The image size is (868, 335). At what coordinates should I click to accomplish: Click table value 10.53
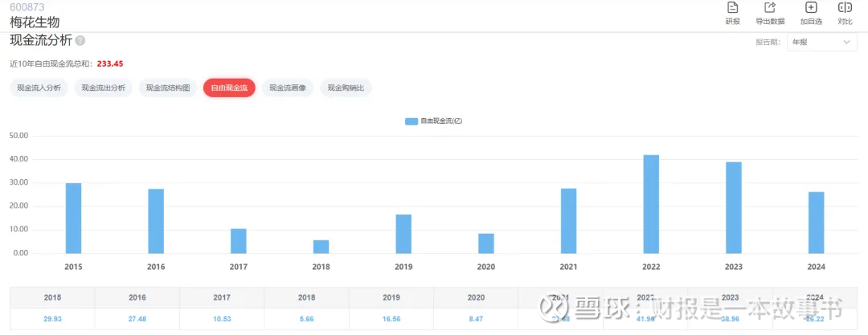coord(222,319)
